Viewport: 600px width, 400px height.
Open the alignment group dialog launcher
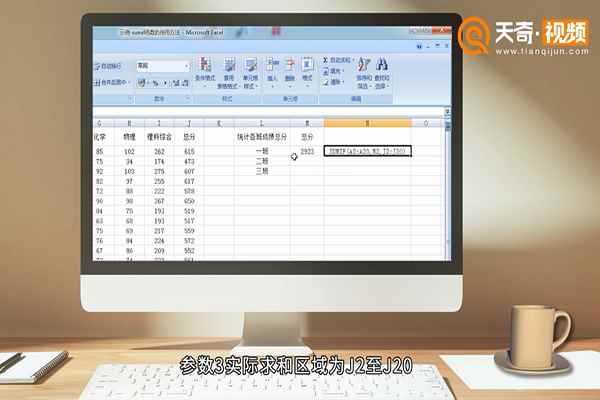pos(130,99)
